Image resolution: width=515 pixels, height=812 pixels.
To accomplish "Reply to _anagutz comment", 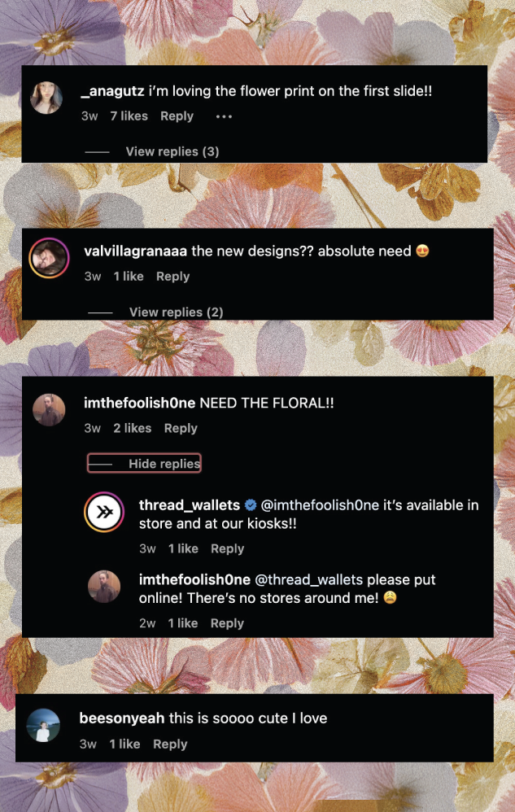I will tap(177, 116).
